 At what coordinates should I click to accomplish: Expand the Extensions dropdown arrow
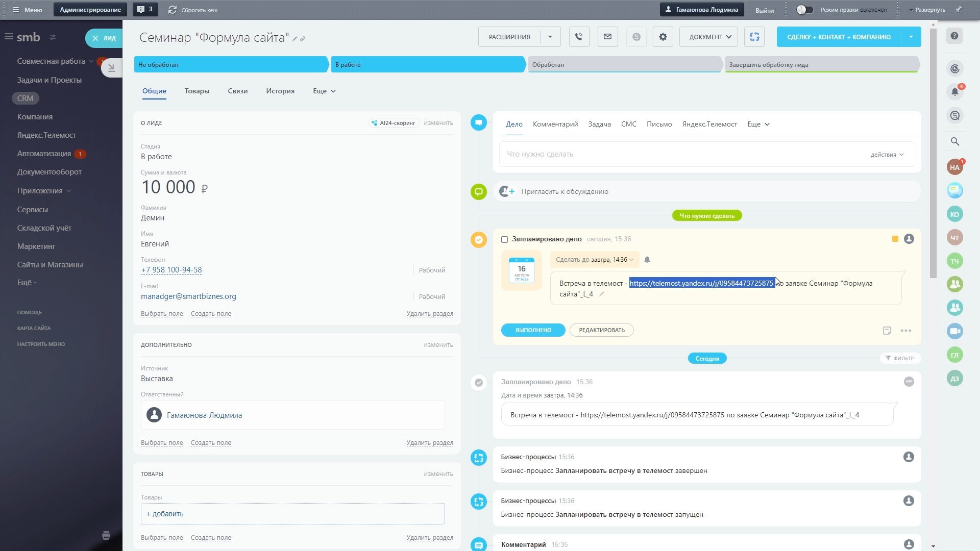point(550,37)
